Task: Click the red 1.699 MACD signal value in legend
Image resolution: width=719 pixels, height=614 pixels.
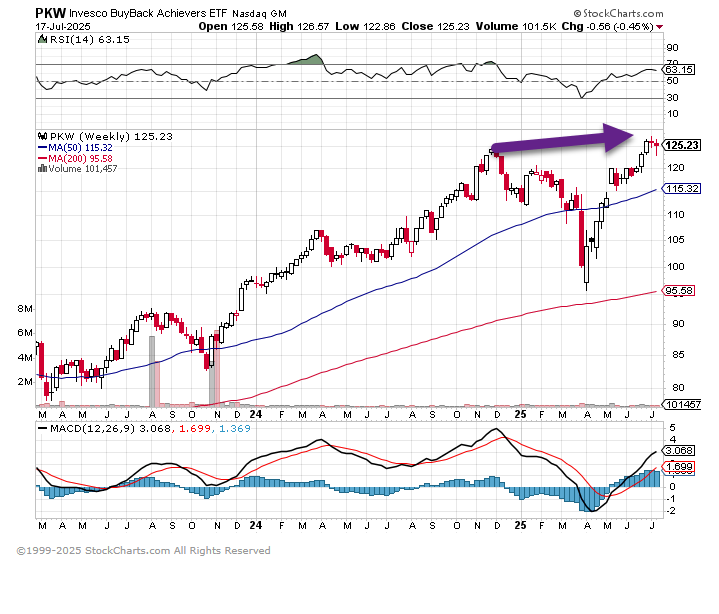Action: 195,429
